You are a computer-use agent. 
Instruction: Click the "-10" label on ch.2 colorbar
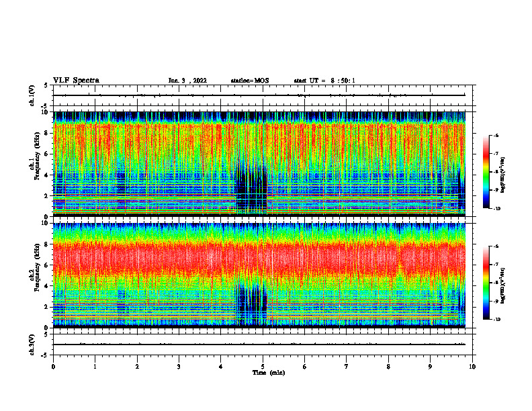tap(496, 320)
